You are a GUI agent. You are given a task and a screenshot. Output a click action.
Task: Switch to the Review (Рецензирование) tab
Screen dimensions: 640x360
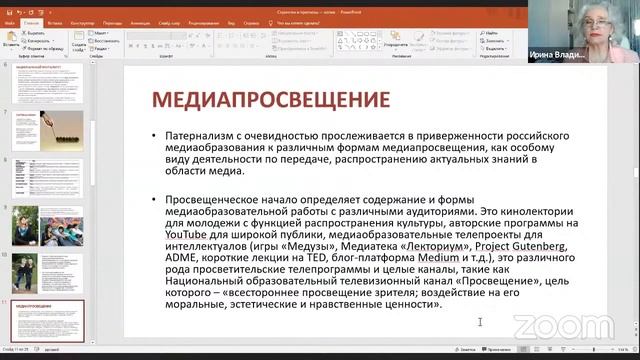[x=204, y=23]
